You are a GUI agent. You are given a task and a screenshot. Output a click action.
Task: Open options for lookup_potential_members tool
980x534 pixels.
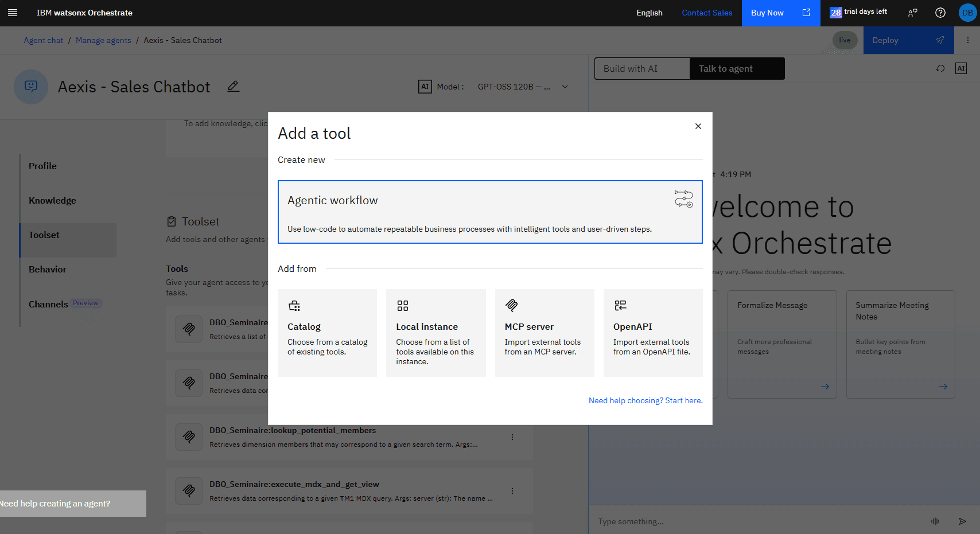click(x=512, y=436)
